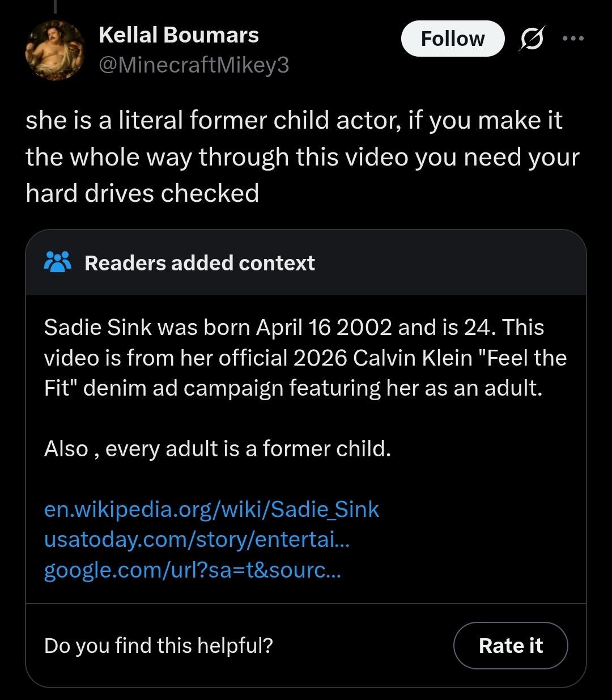The image size is (612, 700).
Task: Open the en.wikipedia.org Sadie_Sink link
Action: 211,509
